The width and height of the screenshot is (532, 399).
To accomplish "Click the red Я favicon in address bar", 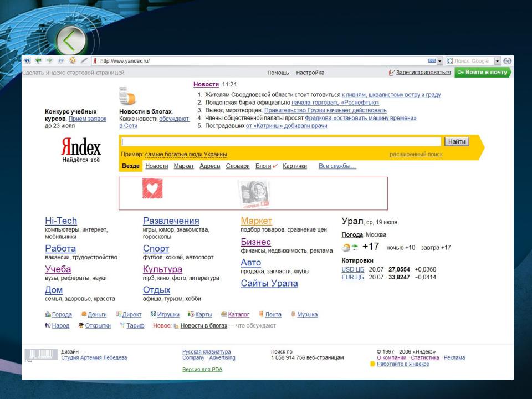I will click(95, 61).
